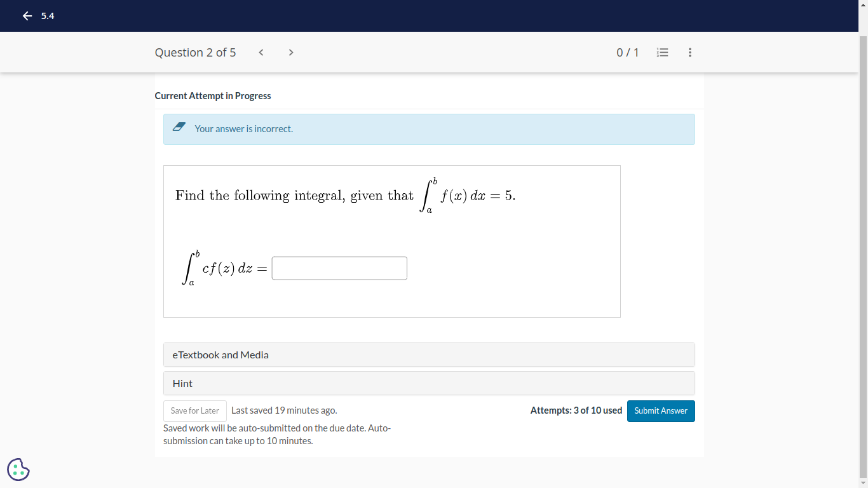Click the back arrow to exit section 5.4

pyautogui.click(x=27, y=16)
